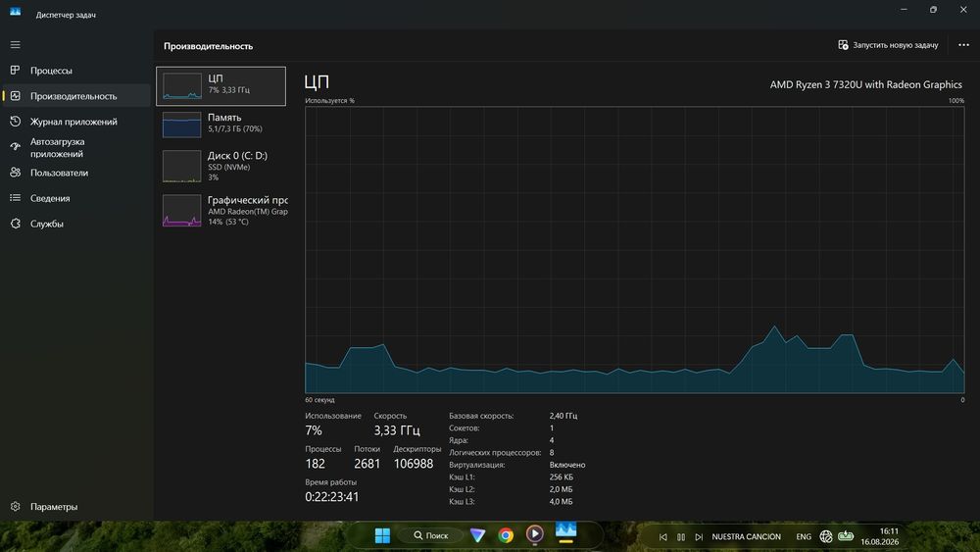This screenshot has width=980, height=552.
Task: Click Кэш L3 value 4,0 МБ
Action: click(561, 501)
